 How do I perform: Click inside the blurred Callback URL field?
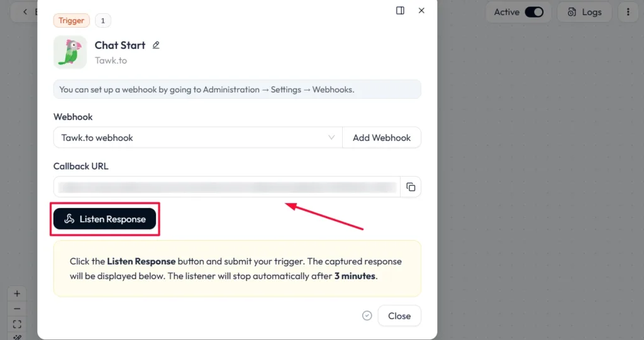[227, 187]
